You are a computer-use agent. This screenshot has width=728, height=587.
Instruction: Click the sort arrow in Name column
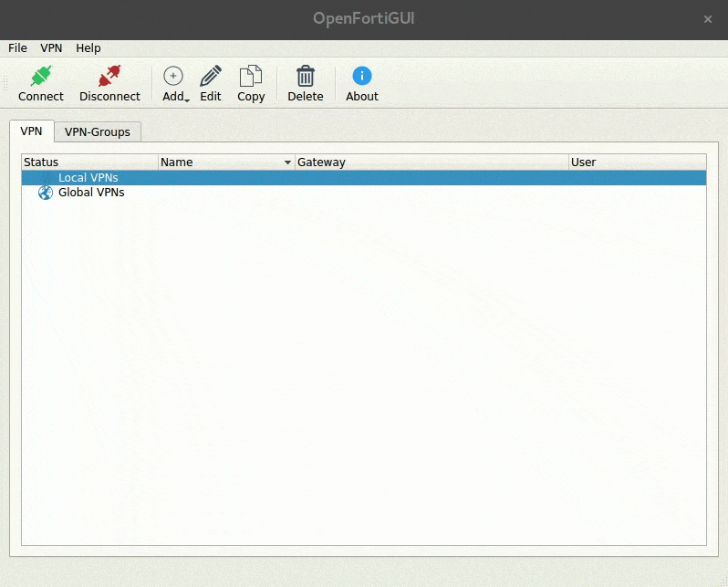288,162
